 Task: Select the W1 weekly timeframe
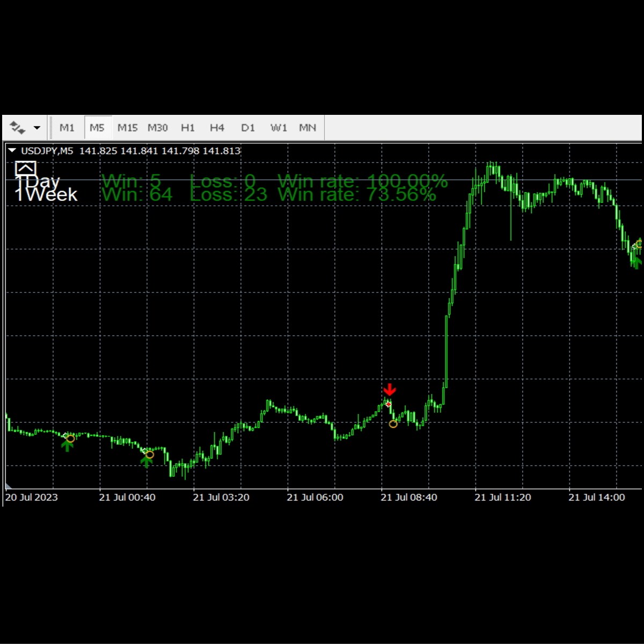(279, 128)
